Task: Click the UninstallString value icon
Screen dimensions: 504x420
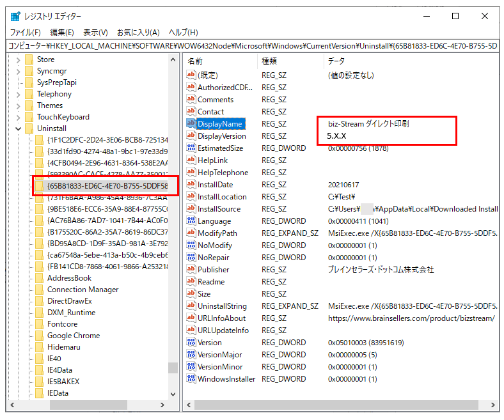Action: click(x=191, y=306)
